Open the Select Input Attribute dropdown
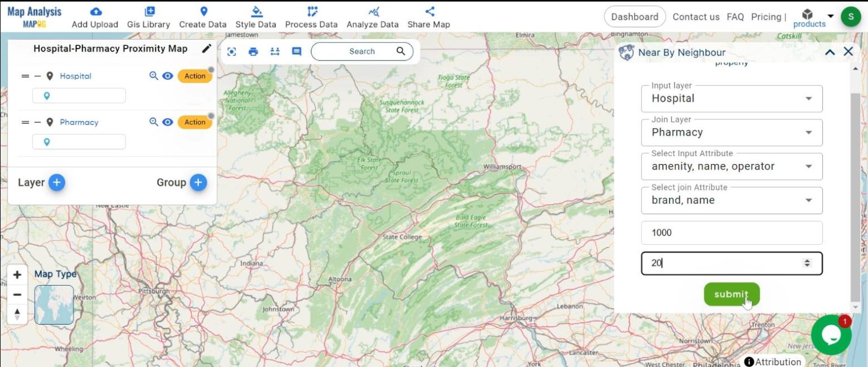This screenshot has width=868, height=367. point(732,166)
